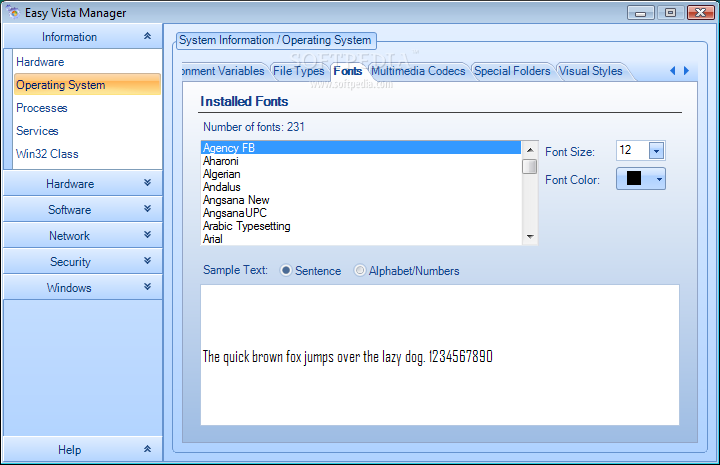
Task: Click the Easy Vista Manager title bar icon
Action: pyautogui.click(x=14, y=12)
